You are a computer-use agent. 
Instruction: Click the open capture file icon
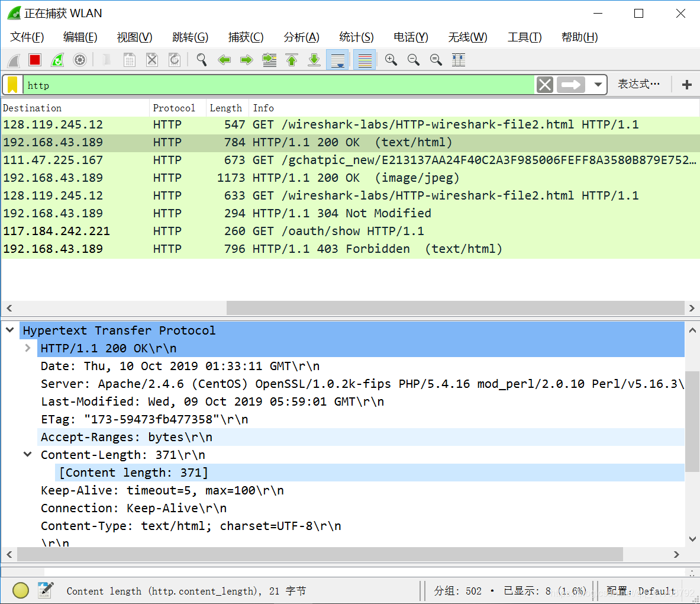pyautogui.click(x=107, y=60)
